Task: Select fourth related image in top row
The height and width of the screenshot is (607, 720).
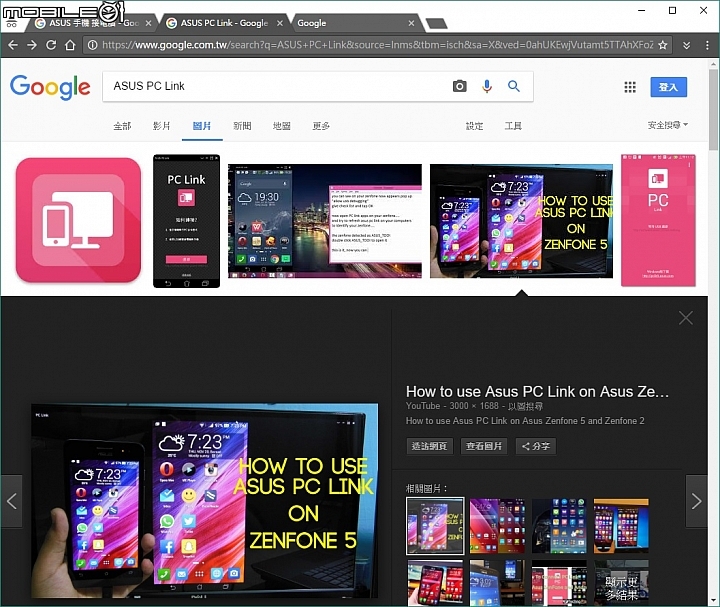Action: pos(621,526)
